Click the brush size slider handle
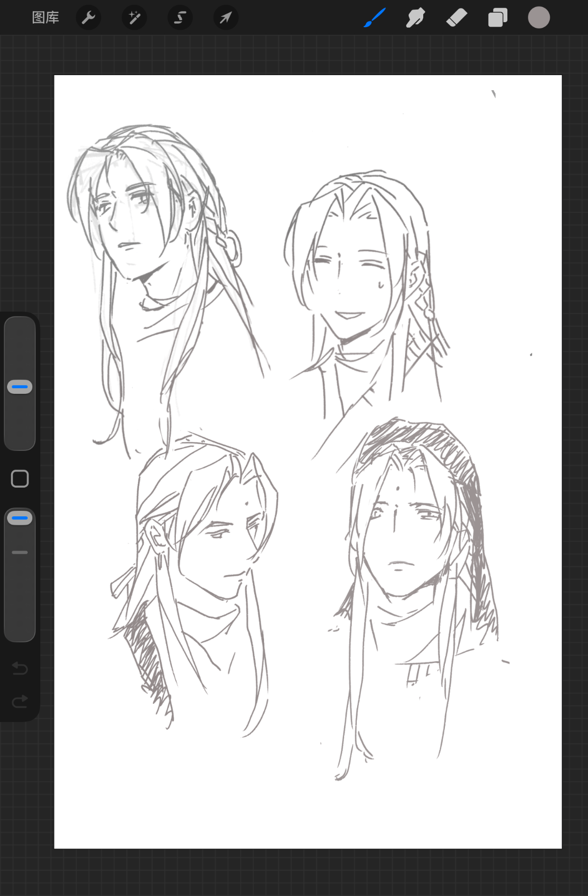Image resolution: width=588 pixels, height=896 pixels. pos(20,387)
